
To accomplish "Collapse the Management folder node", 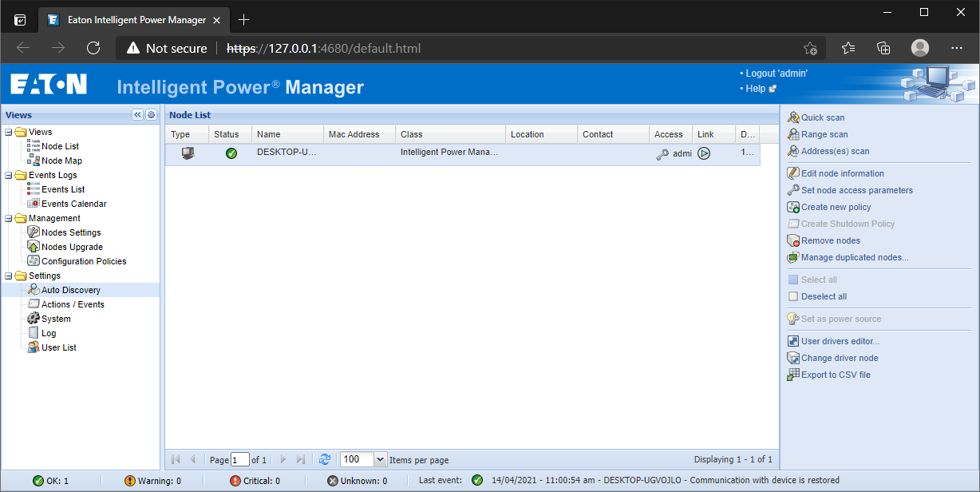I will pyautogui.click(x=8, y=218).
